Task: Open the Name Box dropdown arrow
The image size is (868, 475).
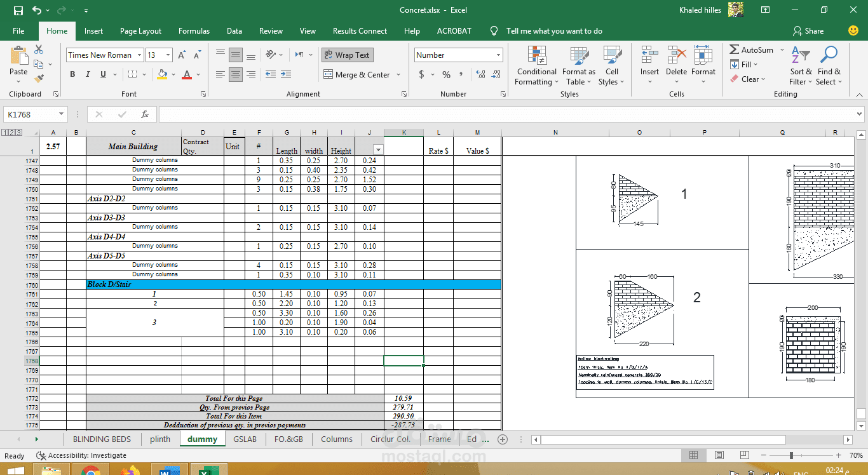Action: pos(62,114)
